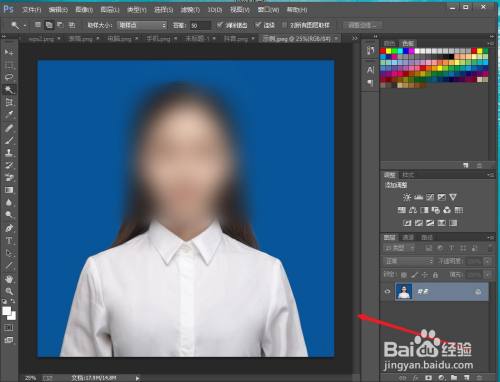Select the Hand tool
The width and height of the screenshot is (500, 382).
point(9,279)
